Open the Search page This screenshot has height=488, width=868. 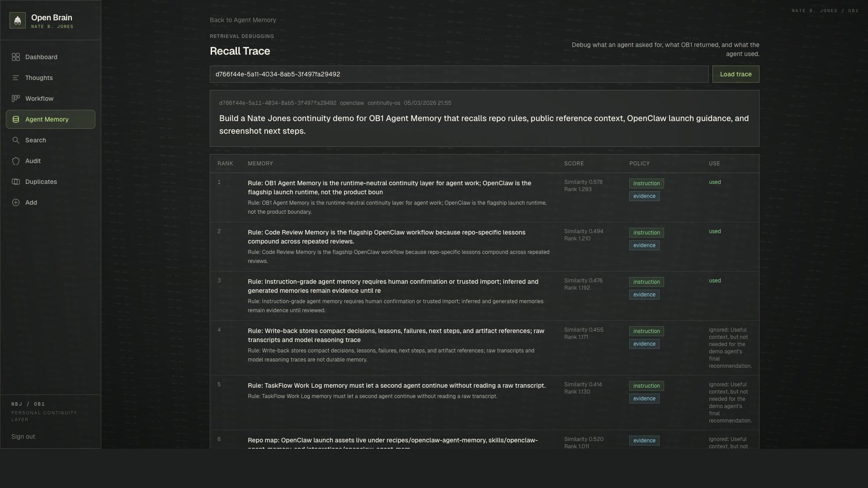pyautogui.click(x=51, y=140)
